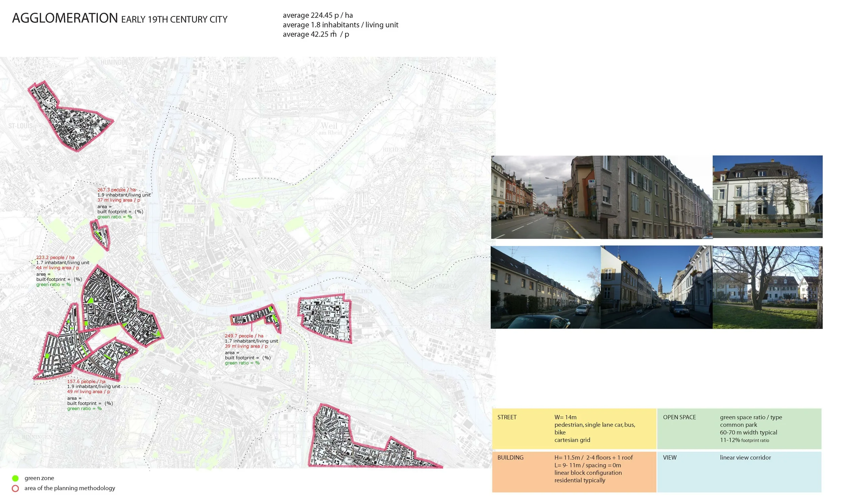
Task: Click the red planning methodology circle icon
Action: click(x=15, y=489)
